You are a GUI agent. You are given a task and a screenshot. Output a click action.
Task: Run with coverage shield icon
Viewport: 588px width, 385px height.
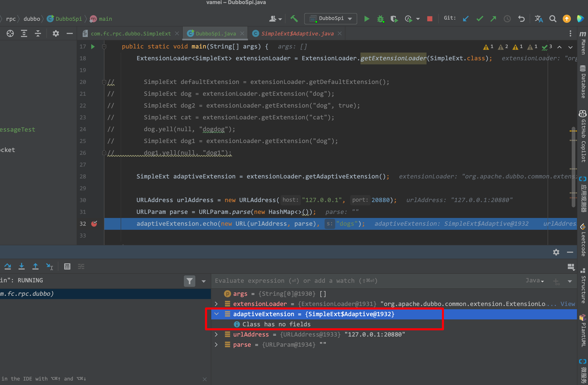(394, 19)
